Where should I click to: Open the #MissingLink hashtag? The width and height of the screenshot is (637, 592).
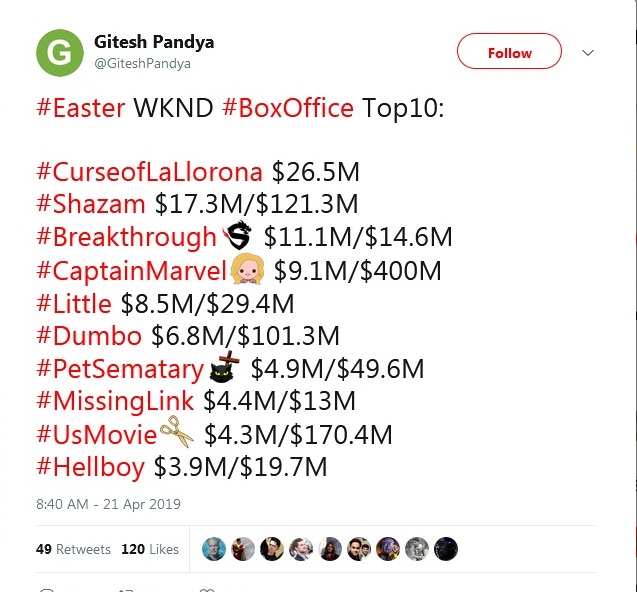(115, 401)
